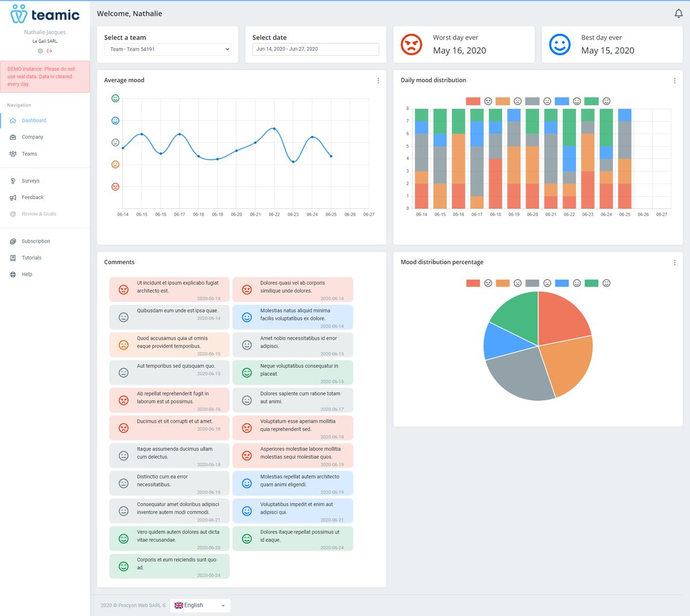Viewport: 690px width, 616px height.
Task: Click the Feedback megaphone icon in sidebar
Action: click(x=13, y=197)
